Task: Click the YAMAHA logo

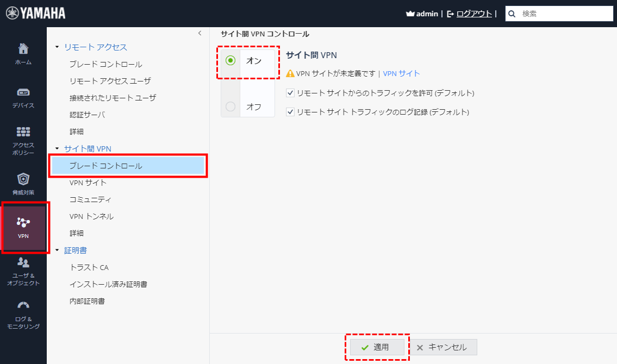Action: pos(35,12)
